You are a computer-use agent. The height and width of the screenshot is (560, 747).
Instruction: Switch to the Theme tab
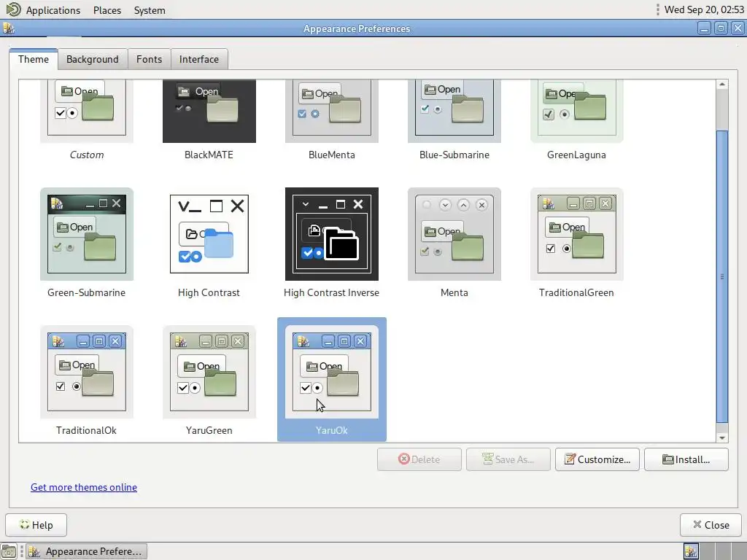(x=34, y=59)
